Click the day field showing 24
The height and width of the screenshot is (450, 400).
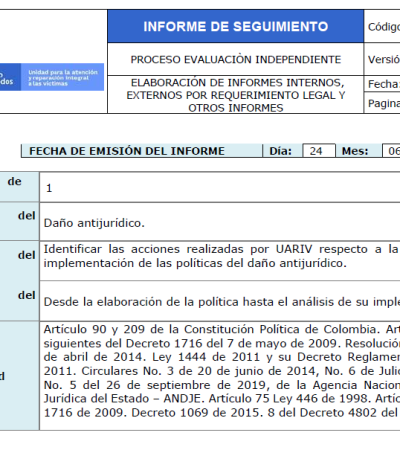(319, 151)
